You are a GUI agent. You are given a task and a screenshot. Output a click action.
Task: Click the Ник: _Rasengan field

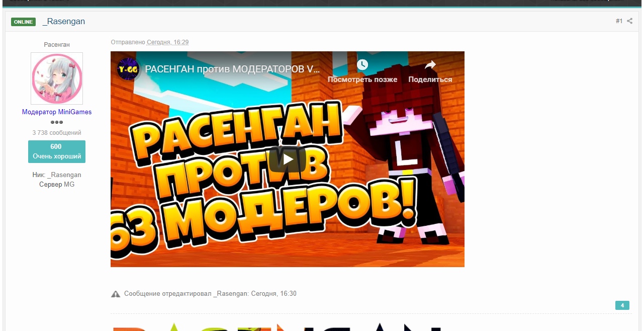[57, 175]
